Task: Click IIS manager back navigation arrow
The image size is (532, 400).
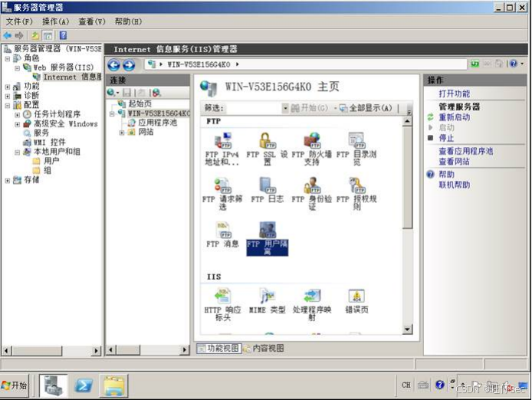Action: tap(114, 64)
